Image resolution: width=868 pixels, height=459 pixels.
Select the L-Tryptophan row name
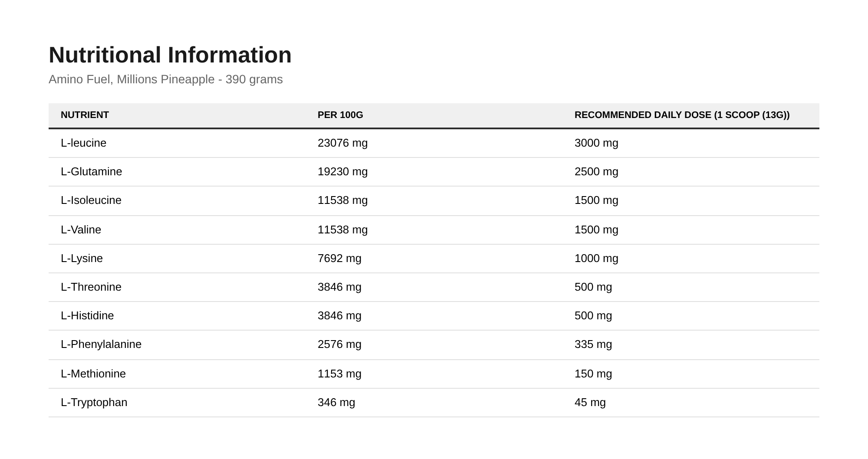[94, 402]
